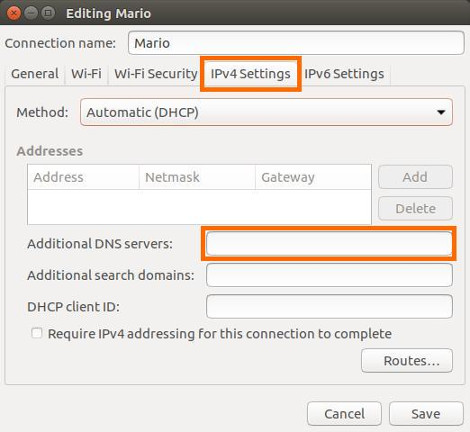Click the Add address button

[415, 177]
